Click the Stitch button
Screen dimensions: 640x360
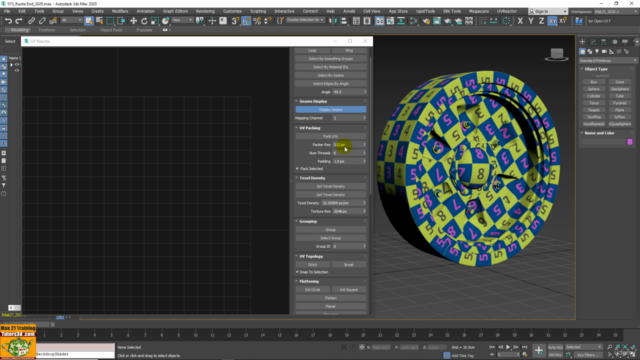(313, 264)
